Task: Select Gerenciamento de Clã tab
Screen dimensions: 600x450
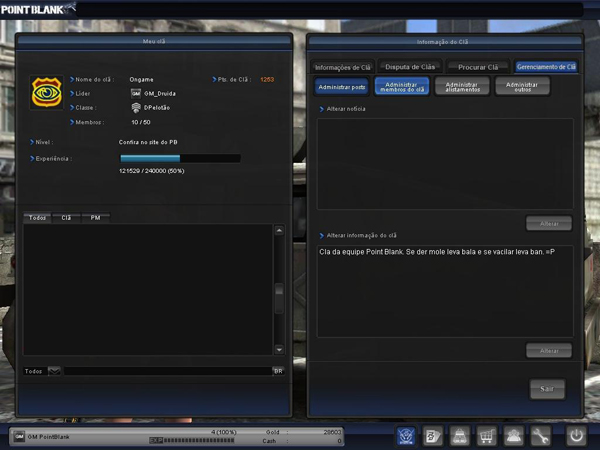Action: pyautogui.click(x=546, y=67)
